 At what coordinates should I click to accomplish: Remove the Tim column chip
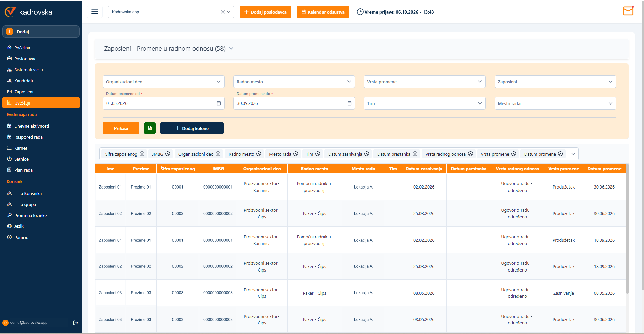(x=318, y=154)
